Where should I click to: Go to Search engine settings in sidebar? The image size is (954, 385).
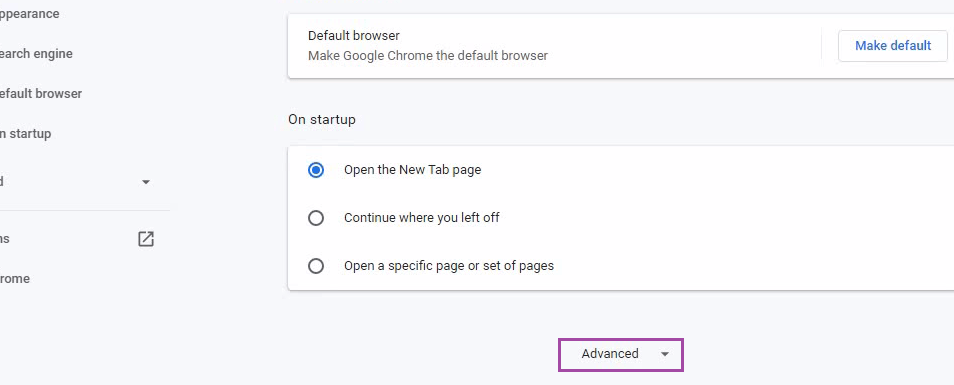[36, 54]
